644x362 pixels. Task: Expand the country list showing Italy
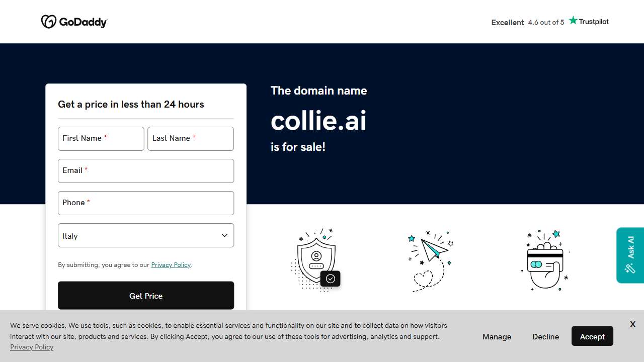click(146, 235)
